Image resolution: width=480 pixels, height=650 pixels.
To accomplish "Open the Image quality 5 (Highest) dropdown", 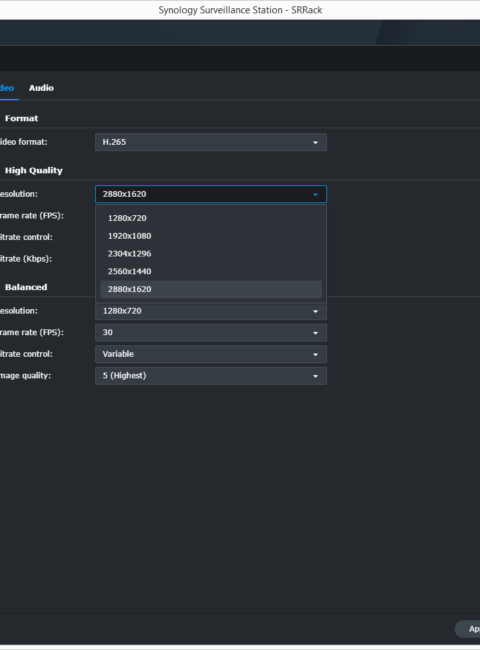I will (x=211, y=376).
